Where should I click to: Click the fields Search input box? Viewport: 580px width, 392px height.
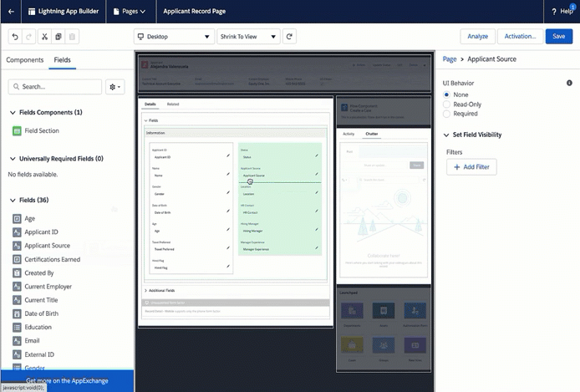tap(55, 87)
